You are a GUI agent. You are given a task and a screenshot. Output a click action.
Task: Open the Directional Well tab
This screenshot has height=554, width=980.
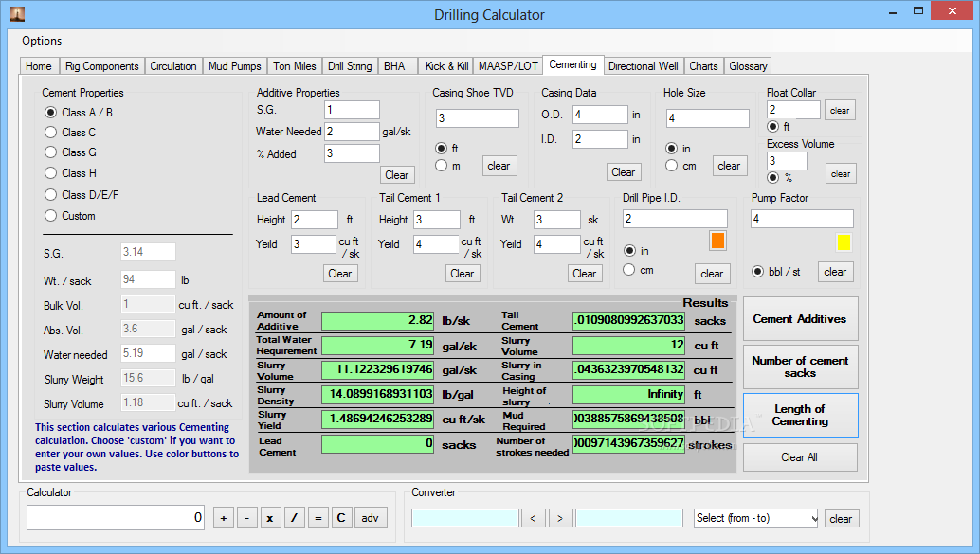click(644, 66)
